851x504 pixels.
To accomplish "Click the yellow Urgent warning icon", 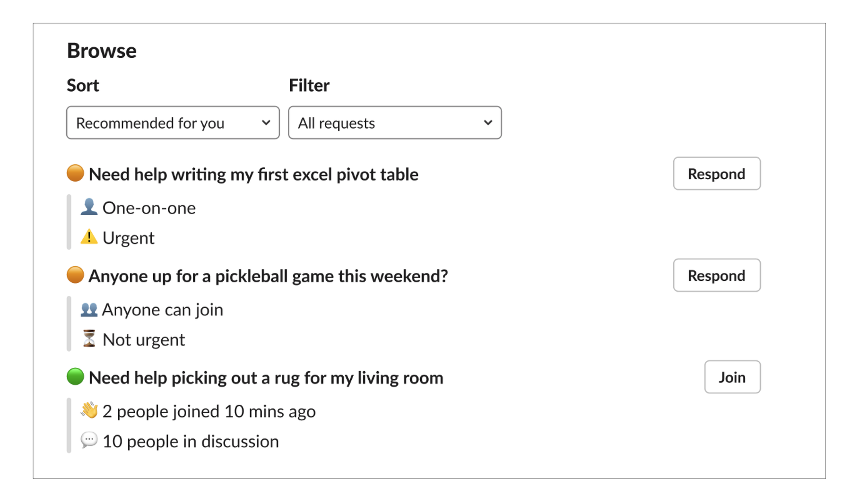I will (89, 237).
